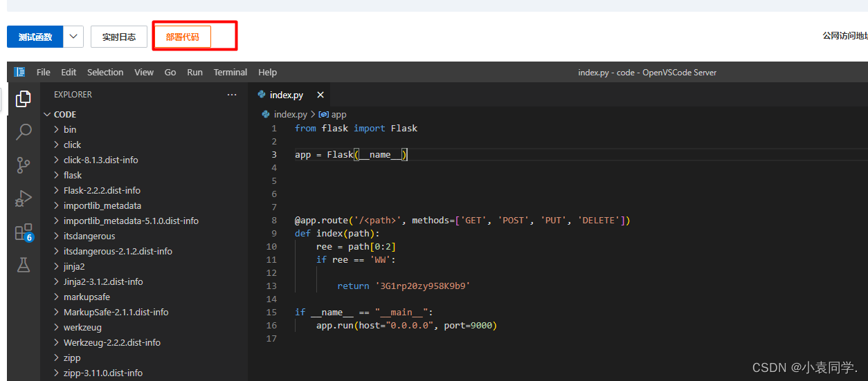Click the VS Code application menu icon
Viewport: 868px width, 381px height.
19,72
